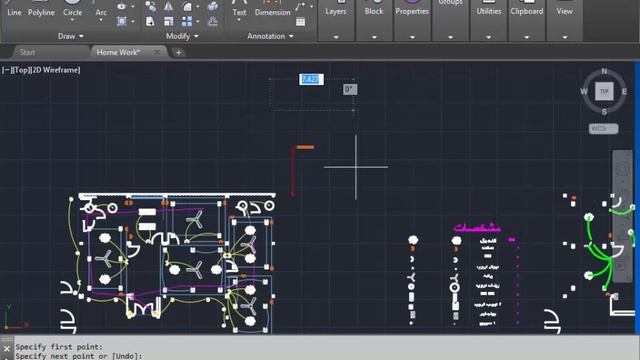This screenshot has width=640, height=360.
Task: Click the rectangular Array tool icon
Action: click(187, 21)
